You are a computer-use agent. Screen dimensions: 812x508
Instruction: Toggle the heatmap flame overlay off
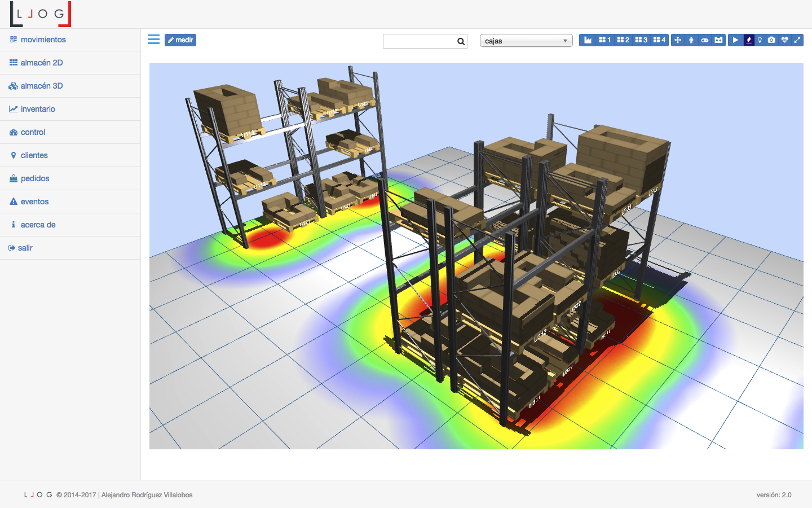coord(749,40)
